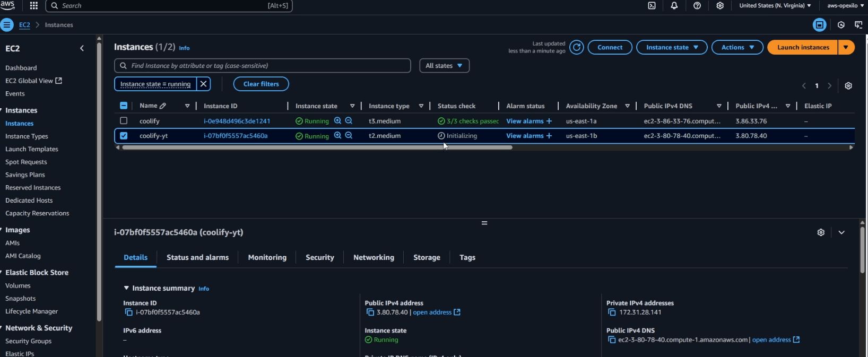
Task: Open Security Groups in sidebar
Action: tap(29, 341)
